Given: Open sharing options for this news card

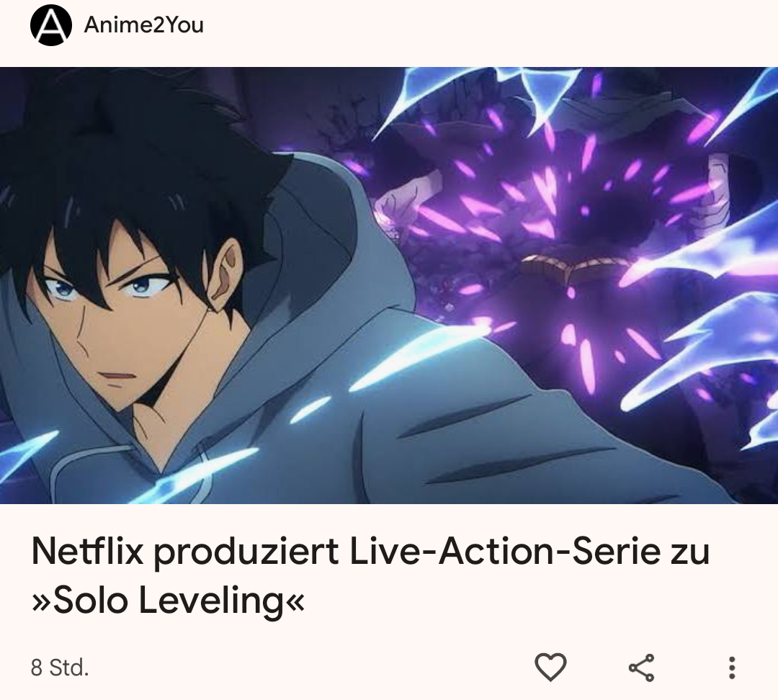Looking at the screenshot, I should (642, 668).
